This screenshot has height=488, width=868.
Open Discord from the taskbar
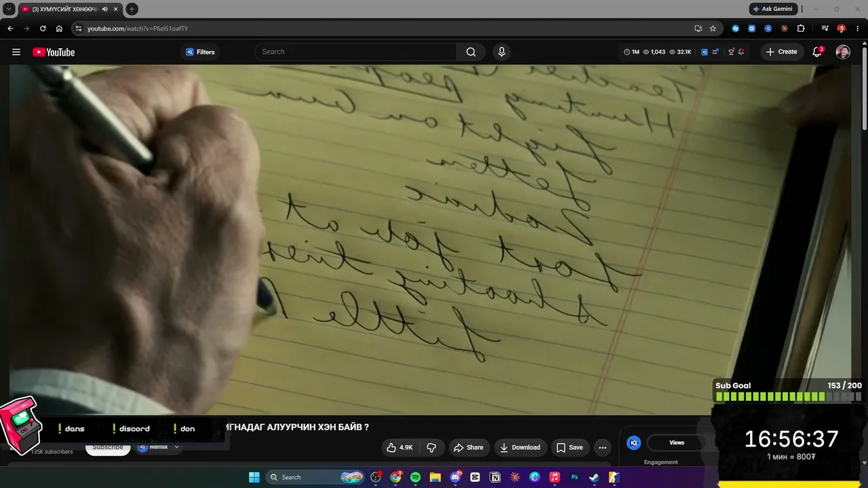coord(456,477)
